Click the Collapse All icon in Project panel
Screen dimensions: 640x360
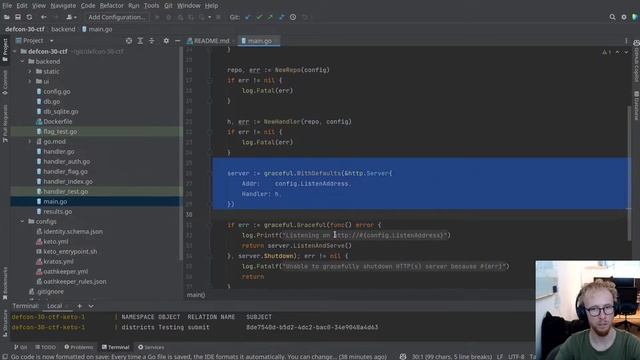pos(151,41)
